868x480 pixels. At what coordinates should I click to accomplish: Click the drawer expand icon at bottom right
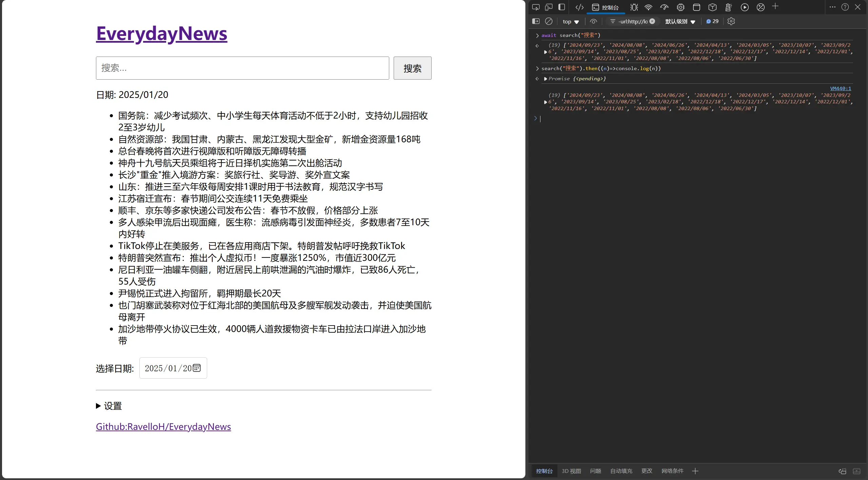coord(856,471)
